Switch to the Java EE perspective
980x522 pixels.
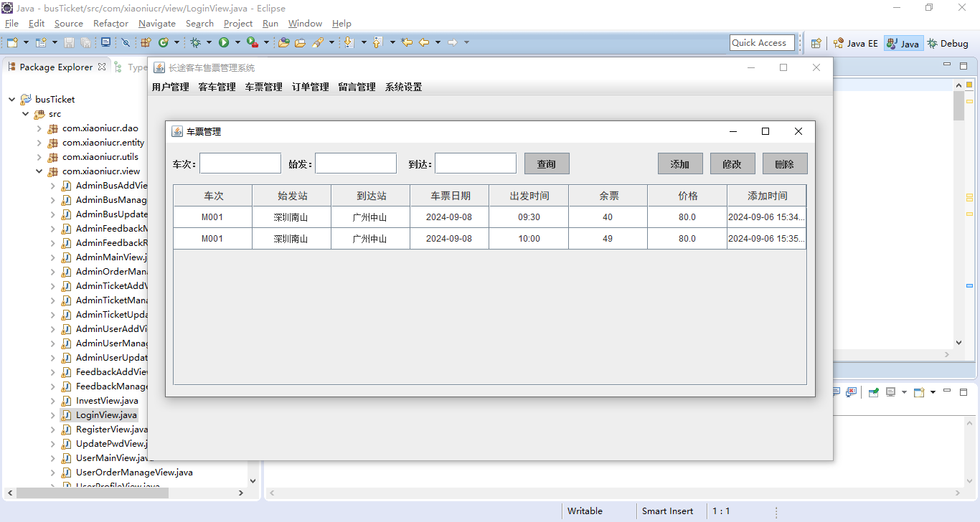[856, 43]
